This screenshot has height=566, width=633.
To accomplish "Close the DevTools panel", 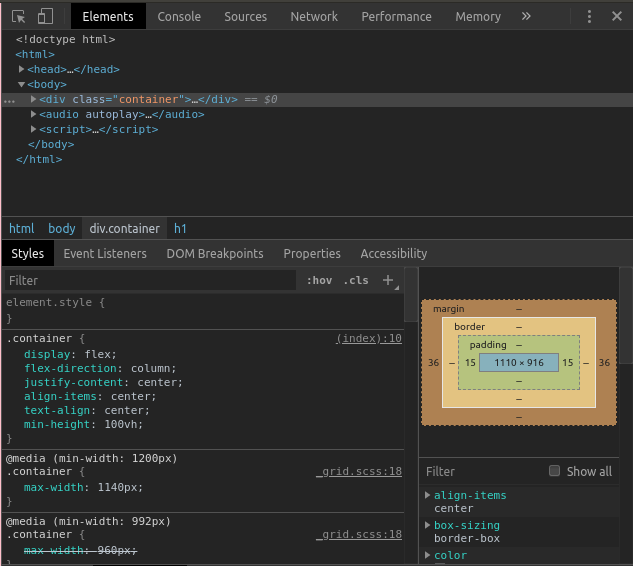I will pyautogui.click(x=617, y=16).
